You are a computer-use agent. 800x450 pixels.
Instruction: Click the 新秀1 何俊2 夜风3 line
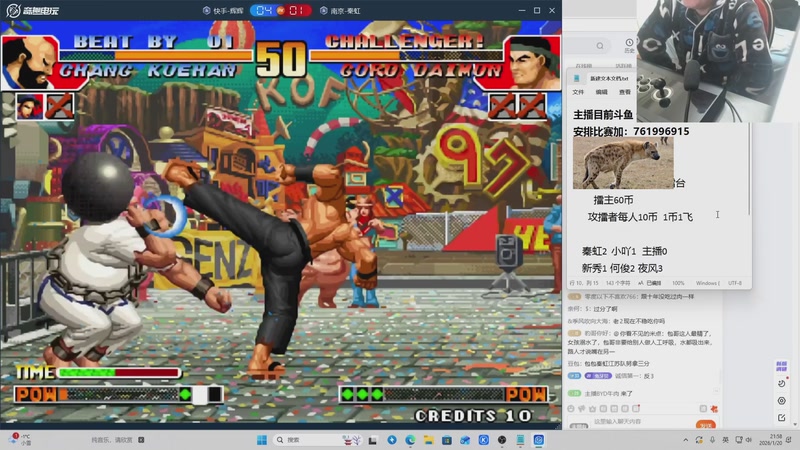622,268
